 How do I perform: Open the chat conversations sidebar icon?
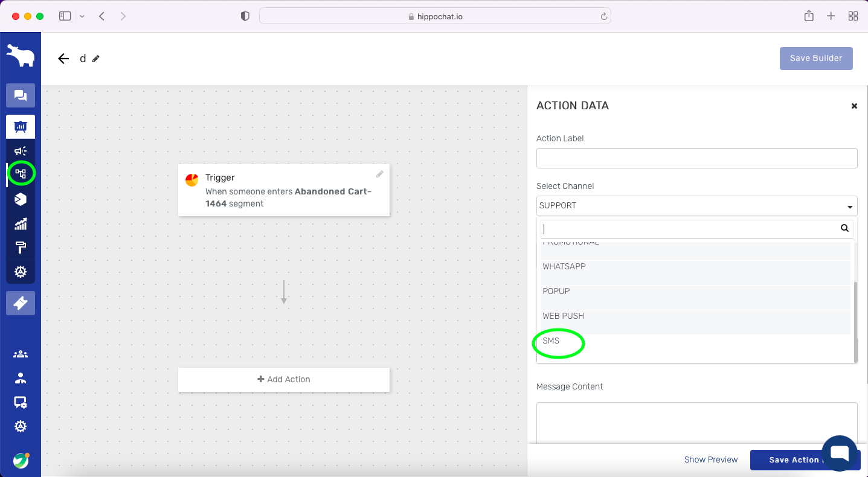point(21,95)
